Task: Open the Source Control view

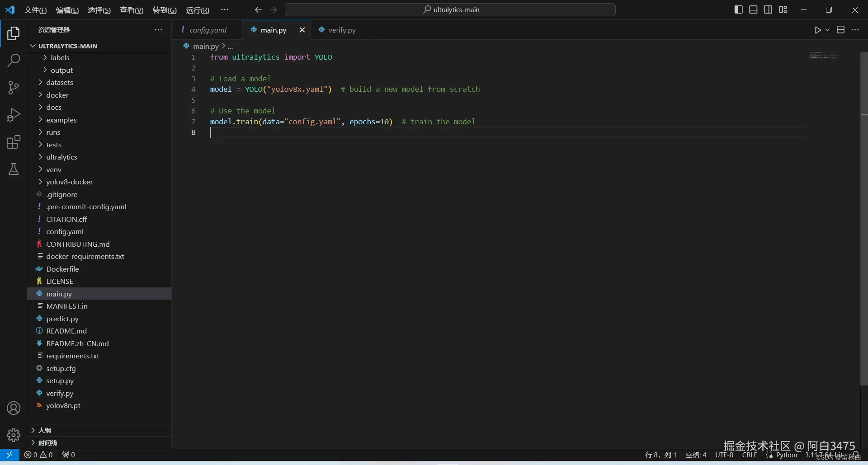Action: click(x=14, y=87)
